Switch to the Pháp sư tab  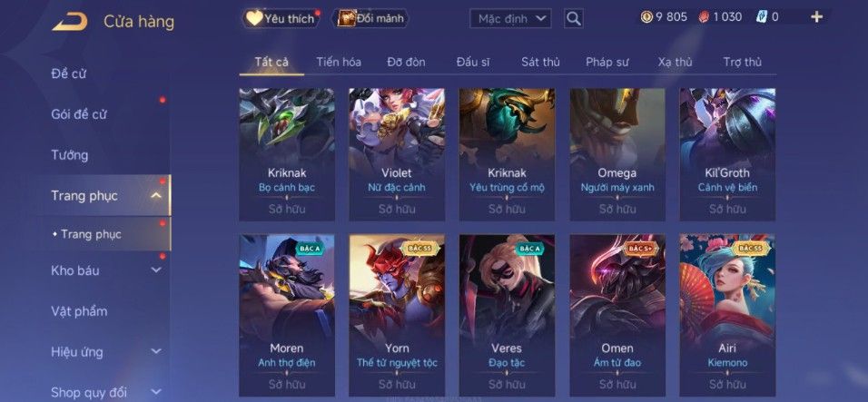607,62
